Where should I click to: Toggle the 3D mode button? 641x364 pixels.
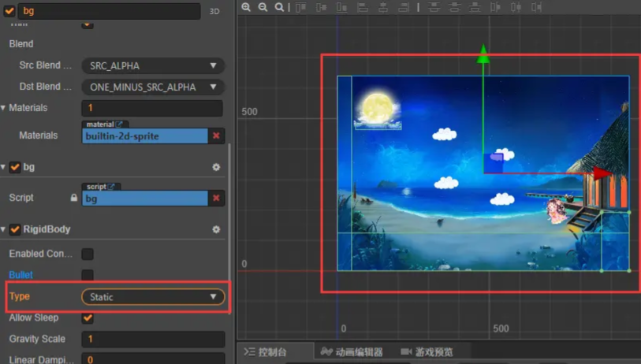214,12
